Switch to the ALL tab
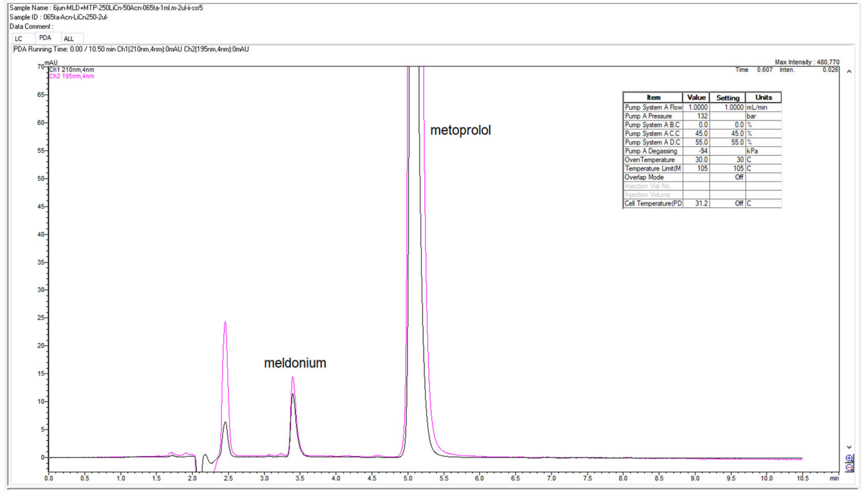The width and height of the screenshot is (868, 498). 69,39
